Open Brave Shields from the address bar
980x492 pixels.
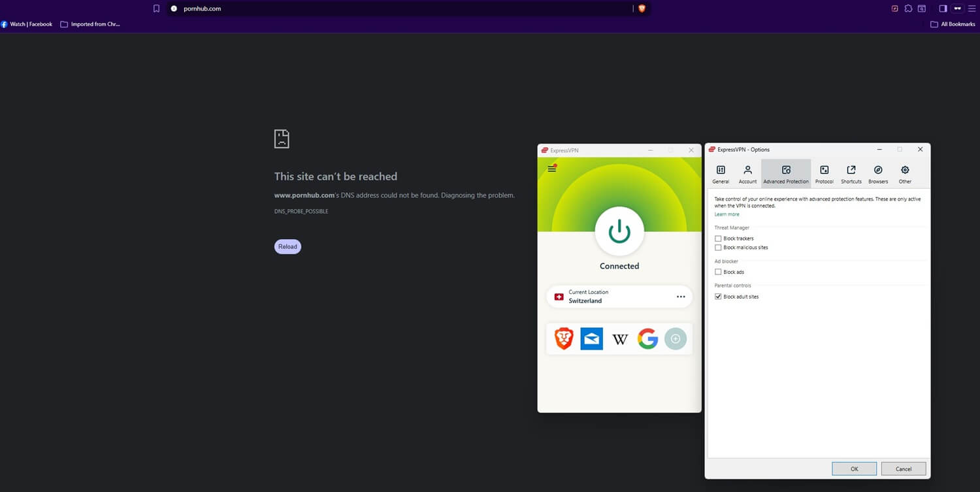641,8
